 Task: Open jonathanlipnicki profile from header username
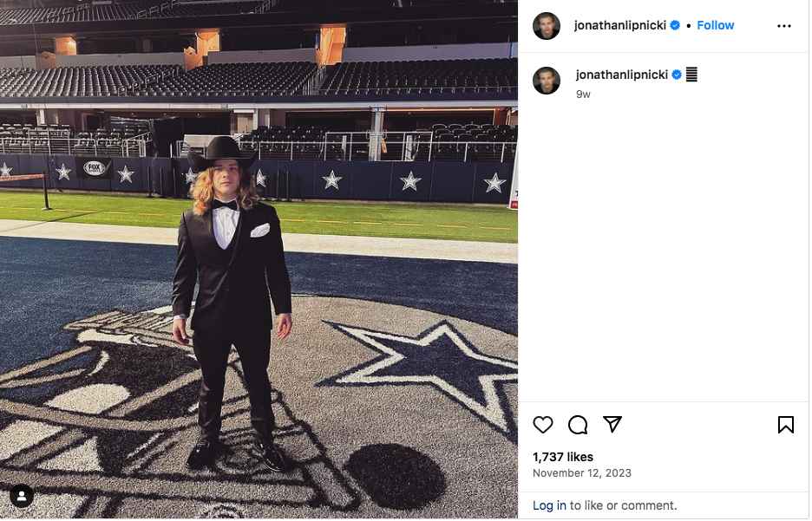click(619, 25)
